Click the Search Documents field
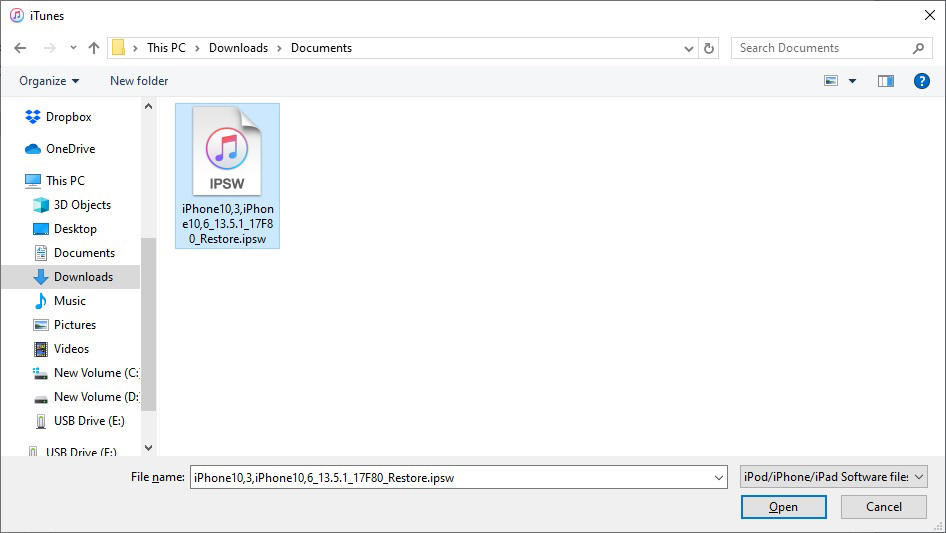 tap(822, 48)
